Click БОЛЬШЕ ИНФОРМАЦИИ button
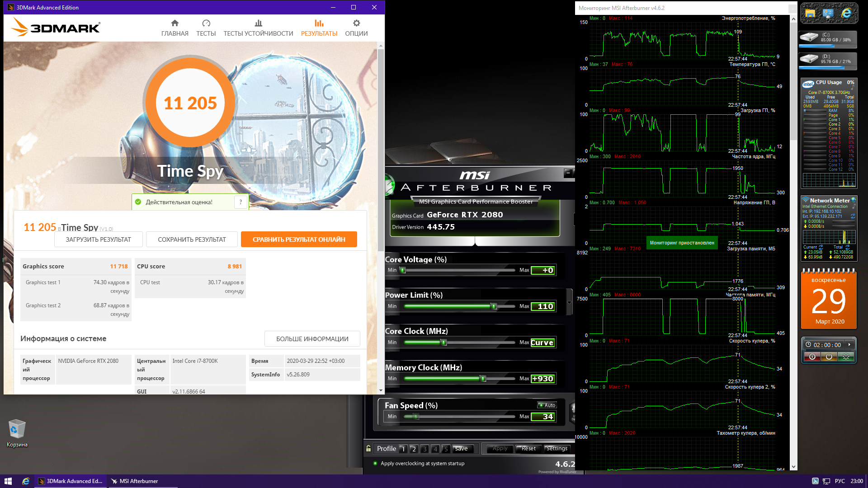This screenshot has height=488, width=868. (312, 339)
